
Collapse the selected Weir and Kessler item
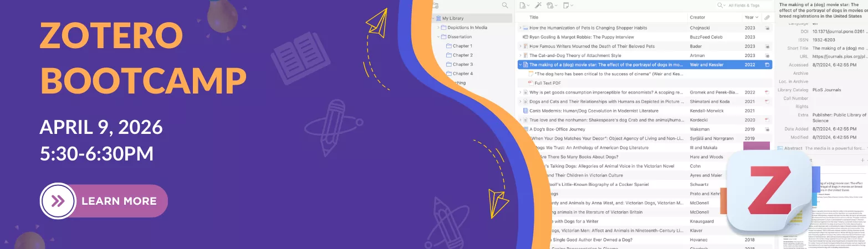pyautogui.click(x=520, y=65)
